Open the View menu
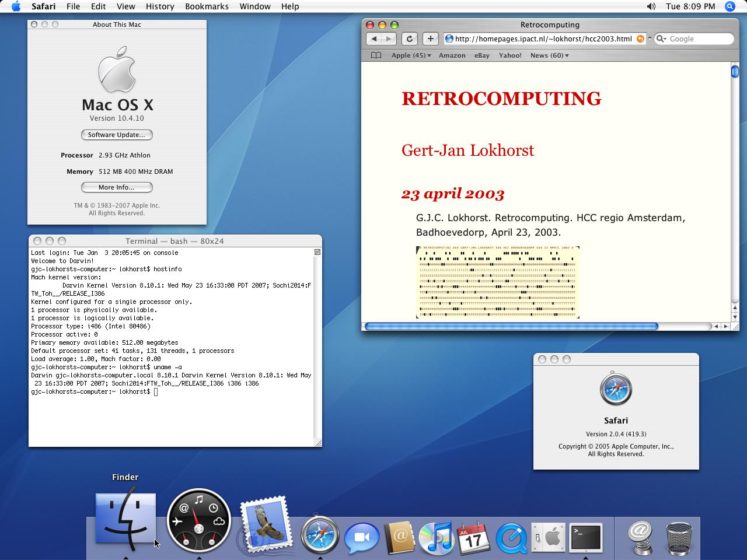 (126, 6)
